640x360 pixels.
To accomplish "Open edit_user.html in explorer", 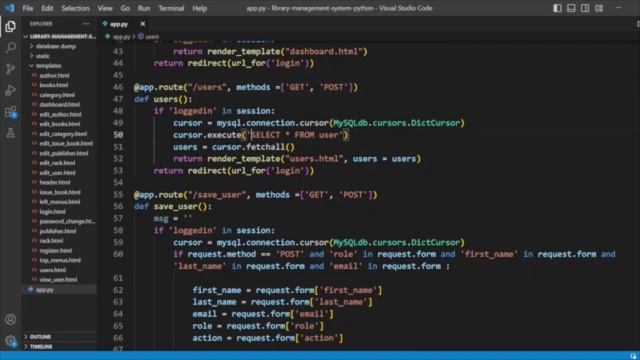I will [57, 173].
